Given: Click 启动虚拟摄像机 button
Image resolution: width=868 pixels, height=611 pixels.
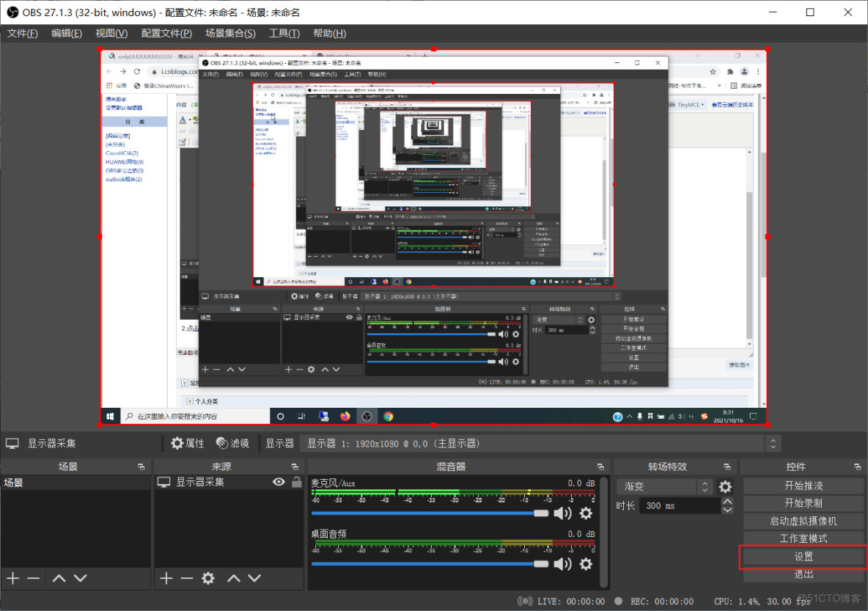Looking at the screenshot, I should 803,521.
